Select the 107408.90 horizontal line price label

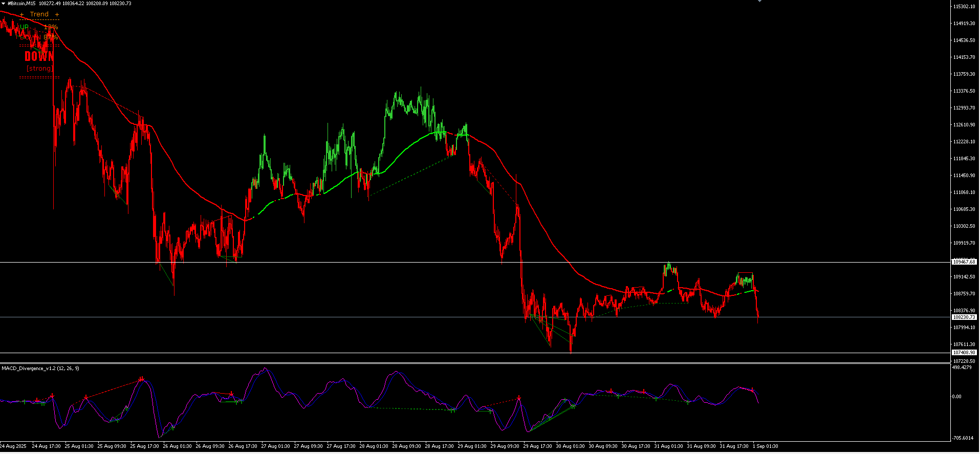[x=964, y=353]
